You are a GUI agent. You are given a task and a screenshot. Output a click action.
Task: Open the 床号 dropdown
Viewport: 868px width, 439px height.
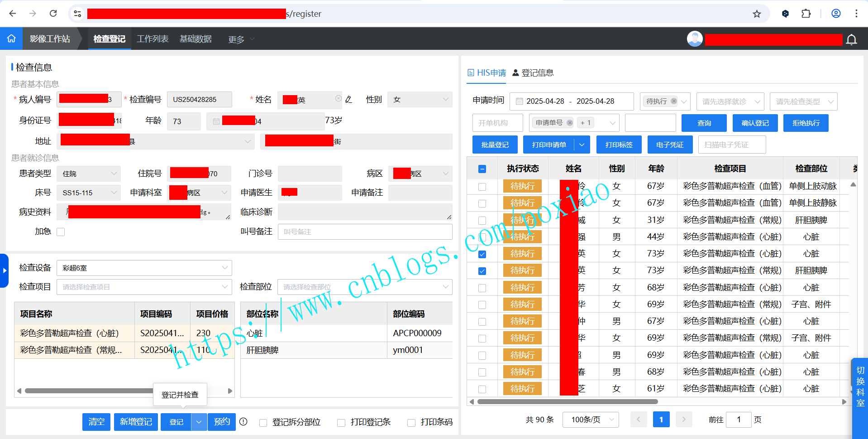(89, 193)
